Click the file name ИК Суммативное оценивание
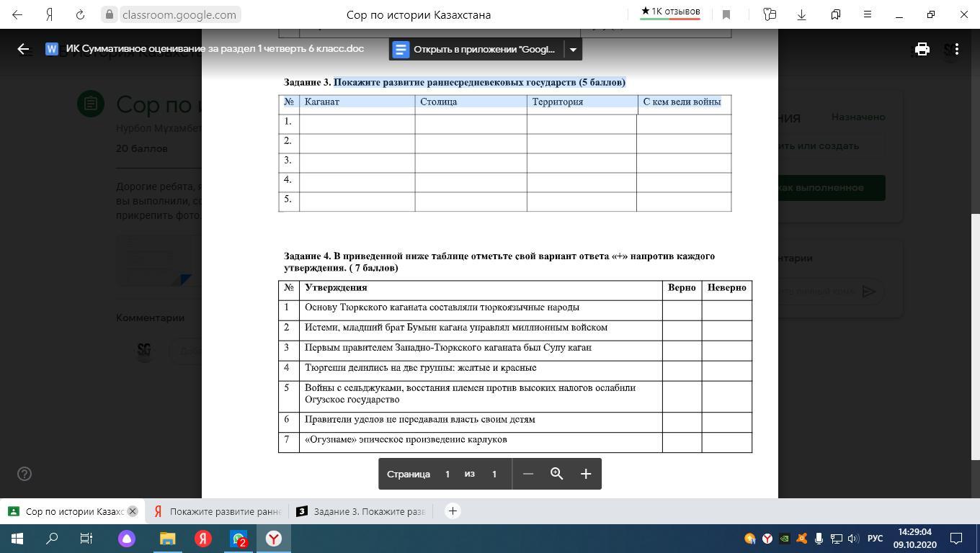Screen dimensions: 980x553 (215, 49)
